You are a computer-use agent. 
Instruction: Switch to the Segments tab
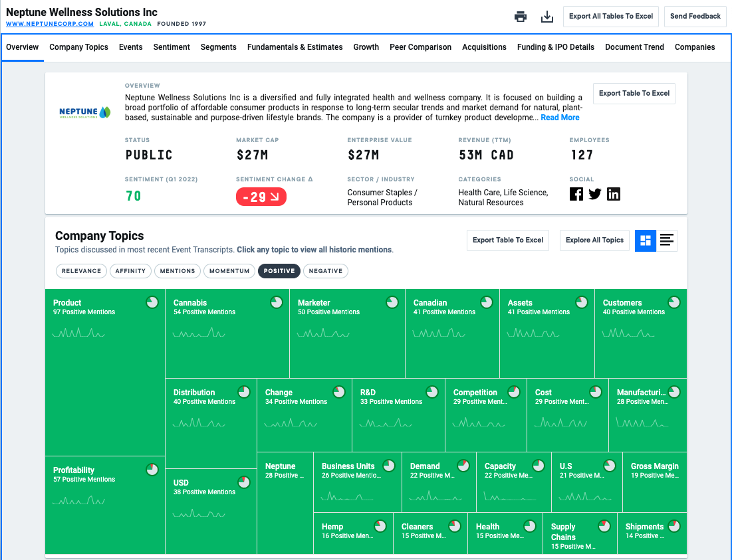point(219,47)
